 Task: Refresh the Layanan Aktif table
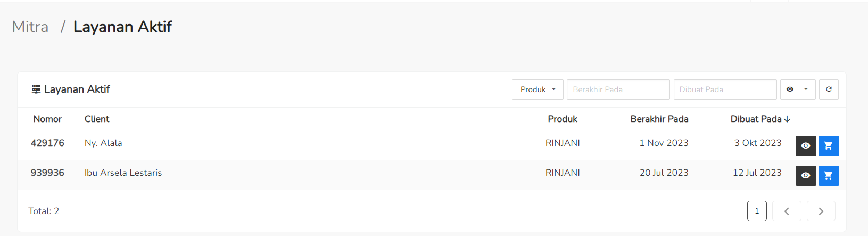click(x=829, y=89)
